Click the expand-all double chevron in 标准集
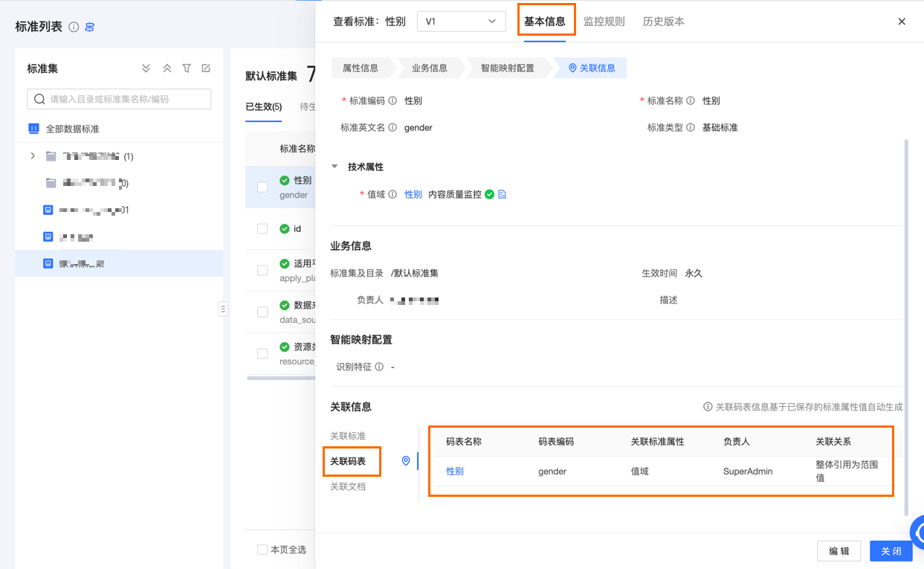 pos(146,68)
